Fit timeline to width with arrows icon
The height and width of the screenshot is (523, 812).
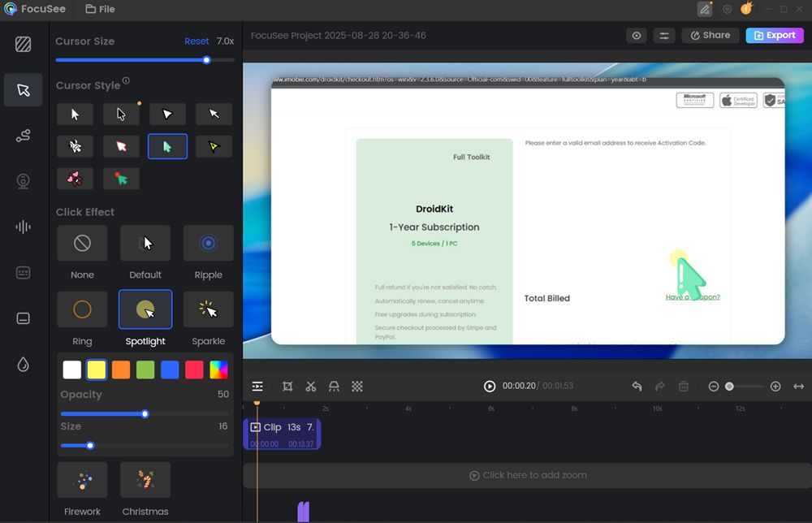tap(798, 387)
